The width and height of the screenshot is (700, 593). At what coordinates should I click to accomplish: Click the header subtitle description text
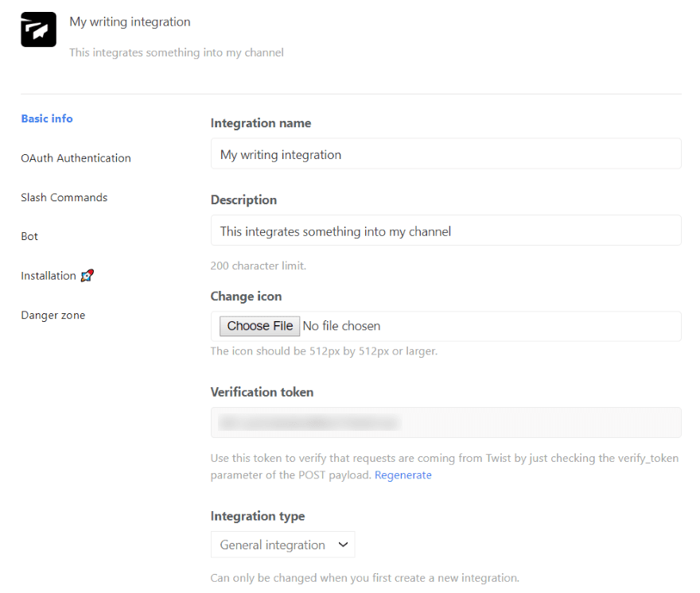[x=176, y=52]
